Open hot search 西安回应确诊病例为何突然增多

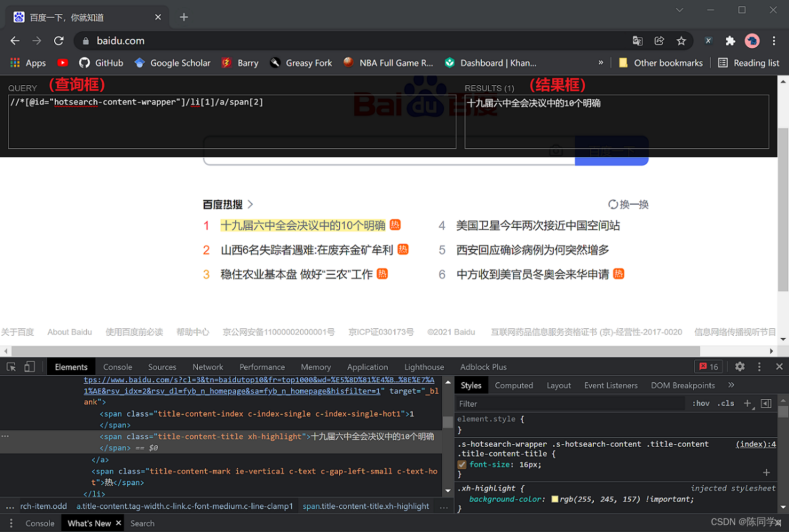tap(533, 250)
